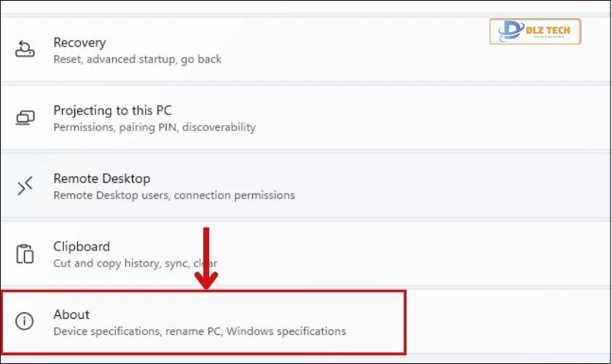This screenshot has height=364, width=612.
Task: Click the Remote Desktop arrows icon
Action: 25,186
